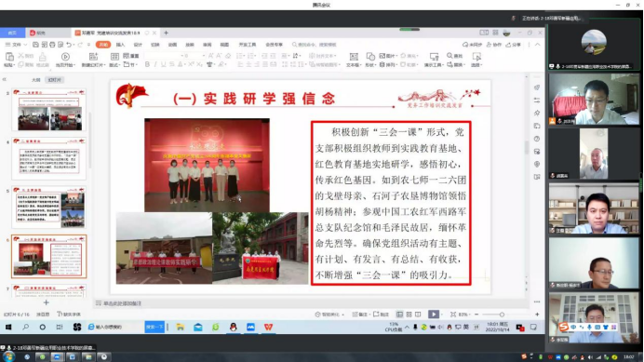Open the Insert ribbon tab
644x362 pixels.
(120, 45)
